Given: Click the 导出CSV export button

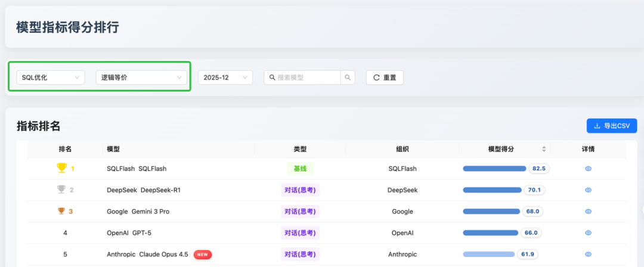Looking at the screenshot, I should pos(612,126).
